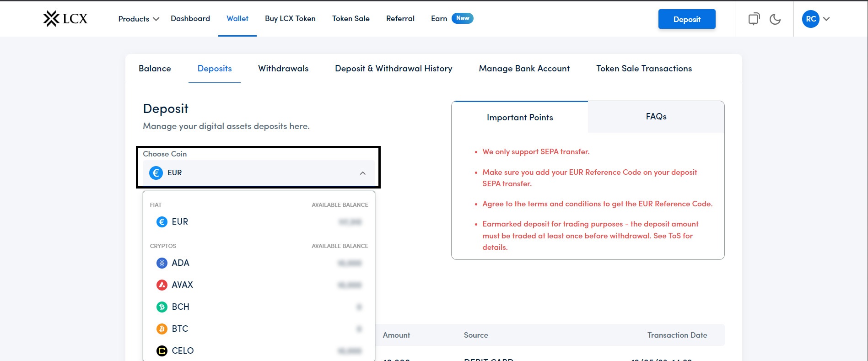Open Manage Bank Account tab
The width and height of the screenshot is (868, 361).
(524, 69)
